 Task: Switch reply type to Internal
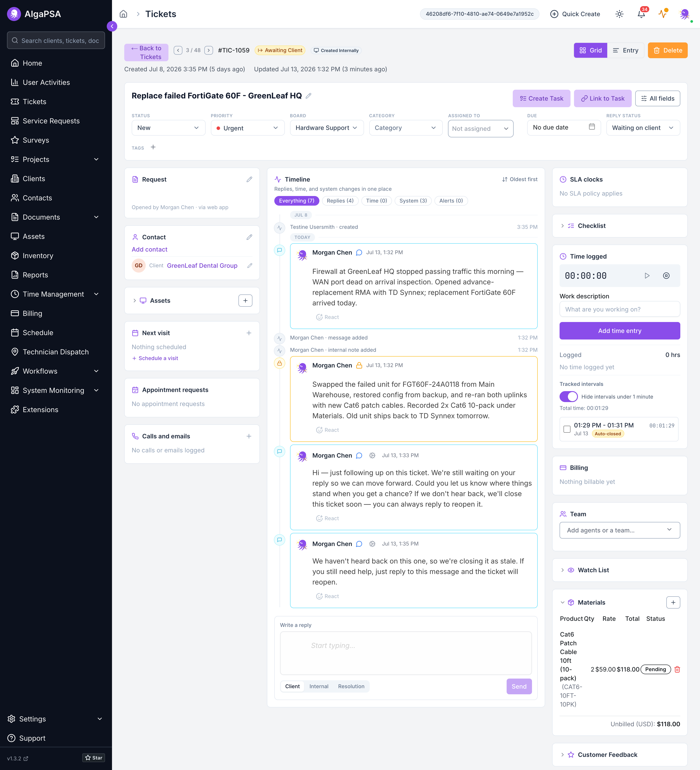(319, 686)
